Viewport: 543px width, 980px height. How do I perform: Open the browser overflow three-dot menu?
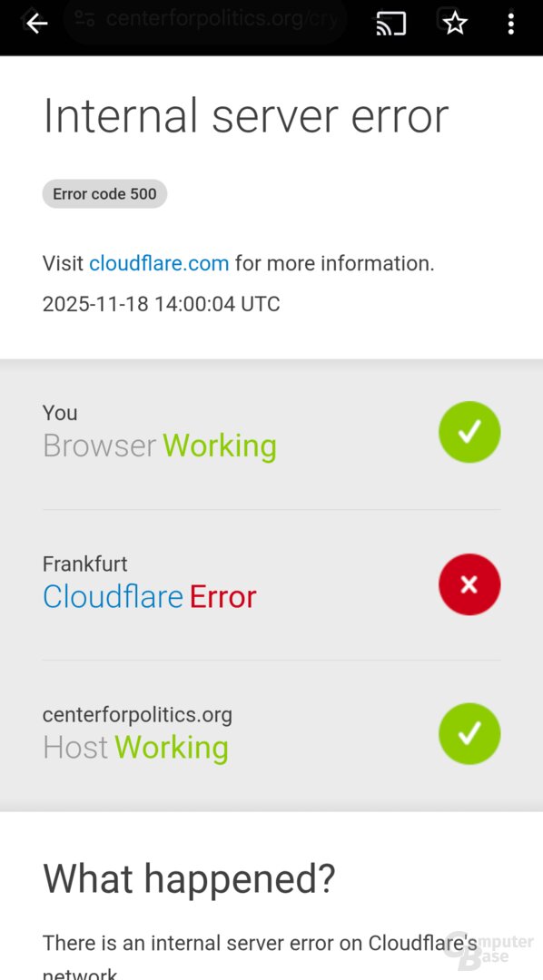pyautogui.click(x=511, y=24)
